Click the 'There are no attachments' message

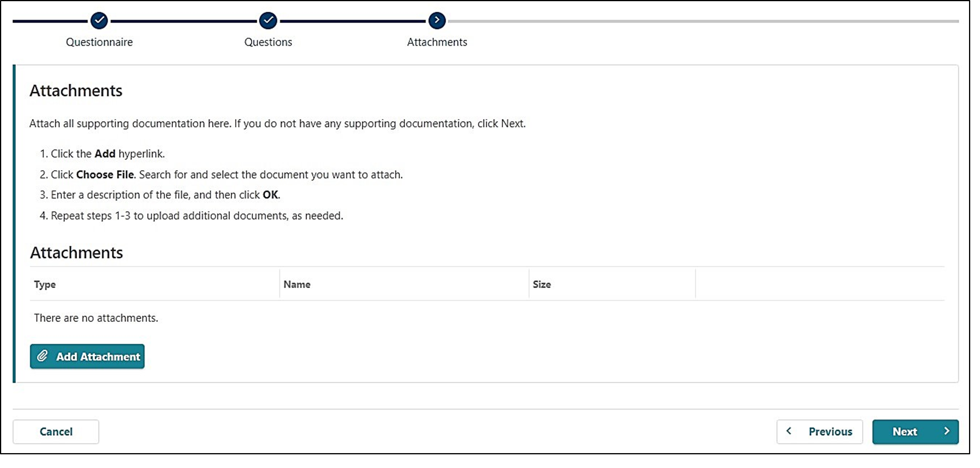pos(95,318)
